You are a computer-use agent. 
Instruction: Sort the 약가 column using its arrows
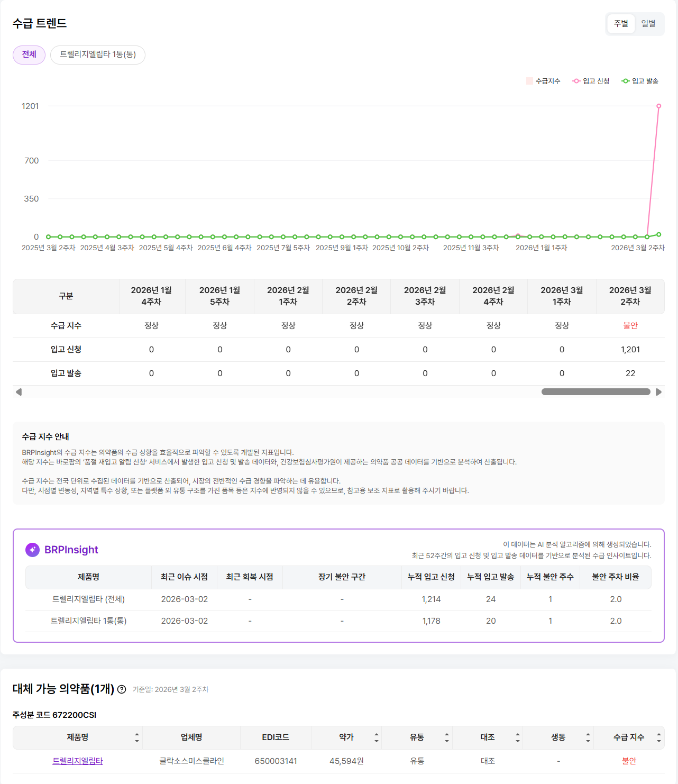377,737
